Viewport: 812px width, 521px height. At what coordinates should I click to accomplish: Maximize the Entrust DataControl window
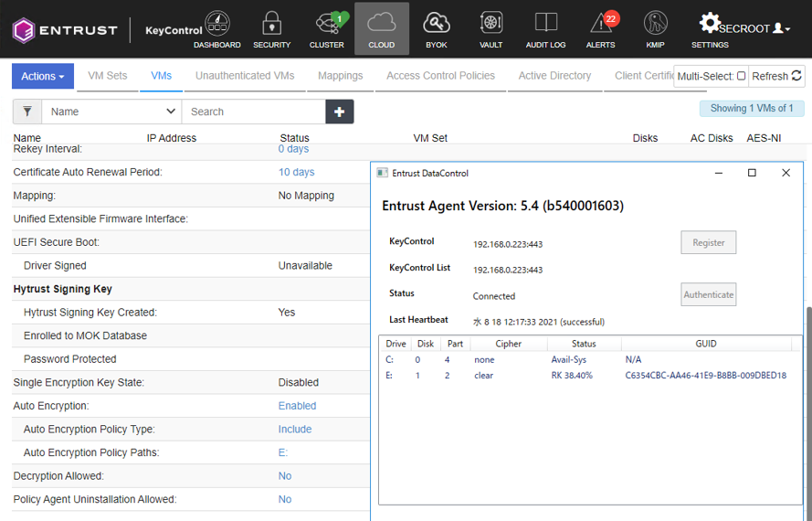coord(752,173)
